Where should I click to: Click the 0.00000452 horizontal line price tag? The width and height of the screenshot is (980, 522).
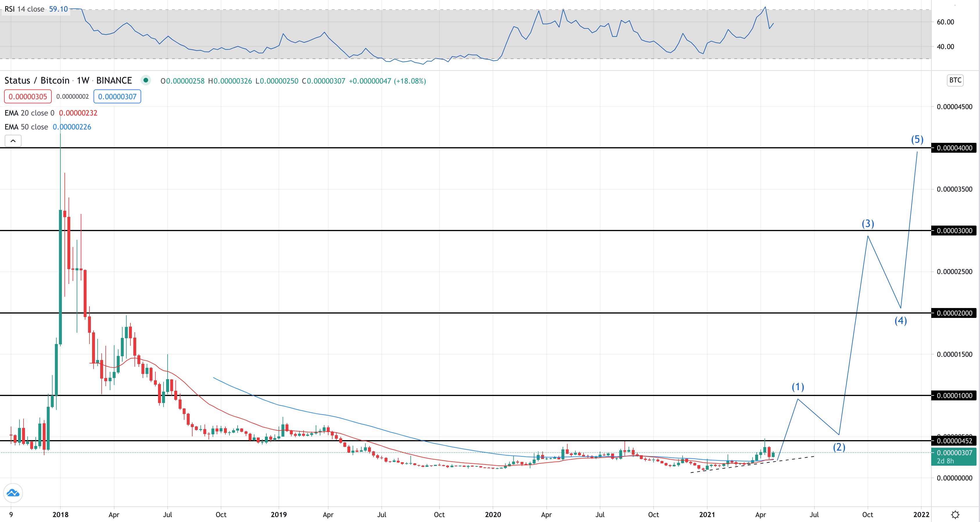pyautogui.click(x=954, y=441)
